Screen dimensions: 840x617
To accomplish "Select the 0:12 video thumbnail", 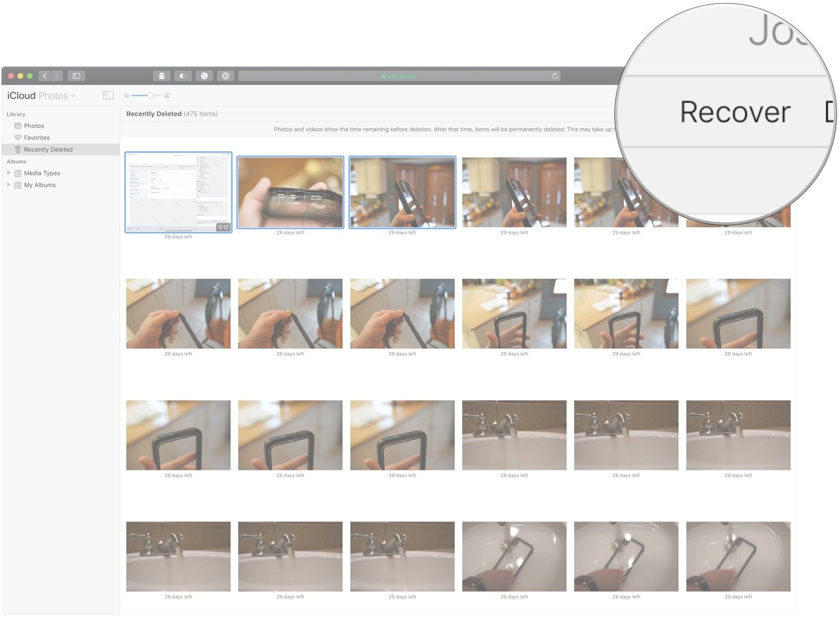I will [x=178, y=192].
